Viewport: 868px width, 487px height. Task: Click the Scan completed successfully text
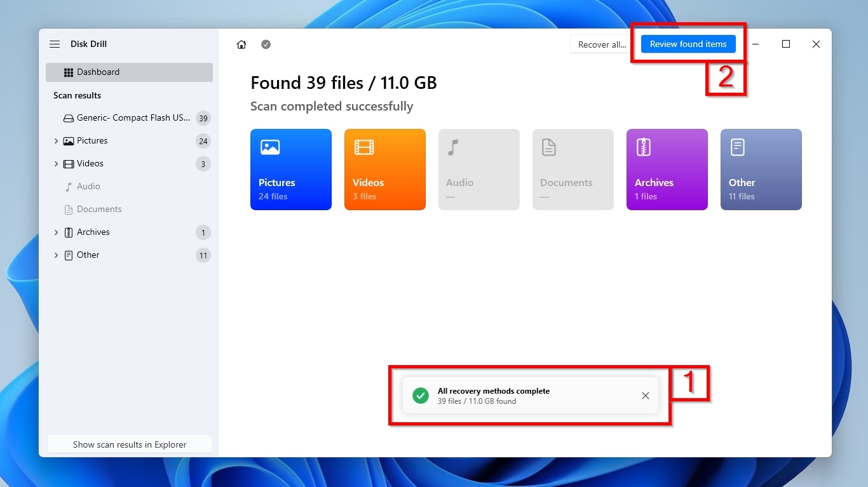(332, 107)
